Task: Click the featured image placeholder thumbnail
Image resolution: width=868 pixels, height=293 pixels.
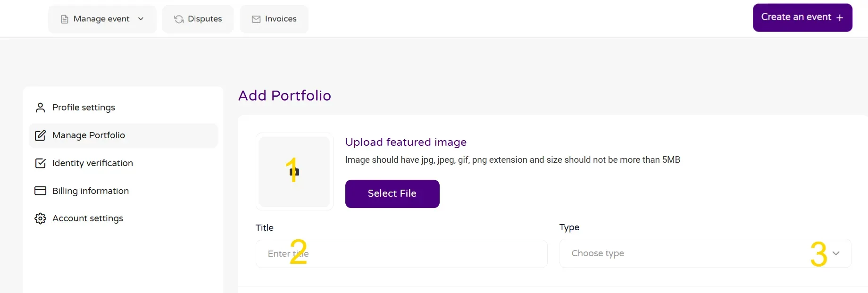Action: [x=294, y=172]
